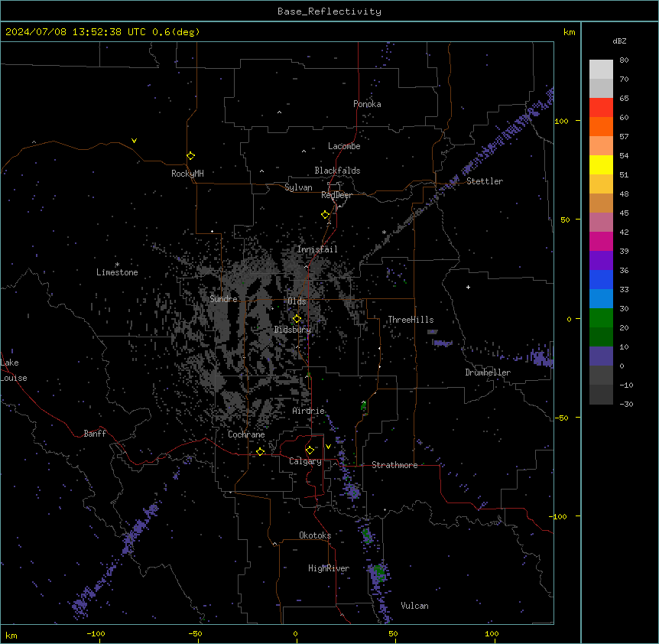Select the Innisfail label
Screen dimensions: 659x644
pyautogui.click(x=317, y=249)
